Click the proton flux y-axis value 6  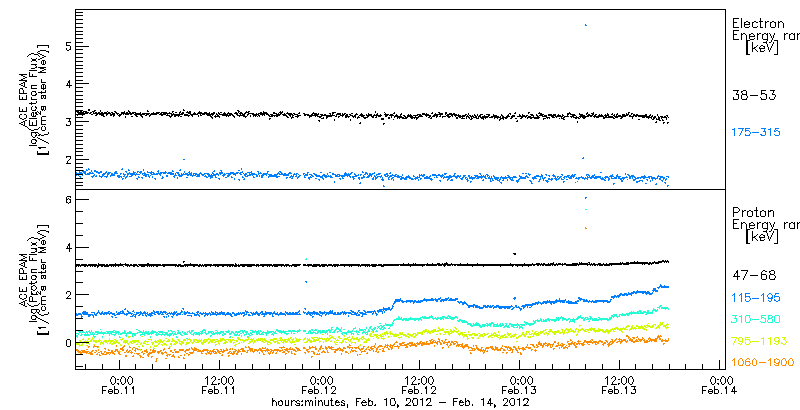(66, 199)
